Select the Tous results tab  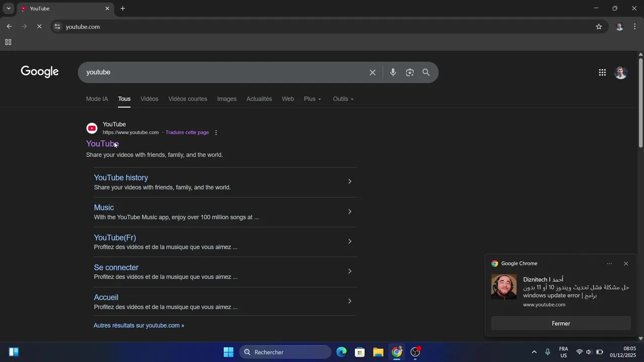pyautogui.click(x=124, y=99)
